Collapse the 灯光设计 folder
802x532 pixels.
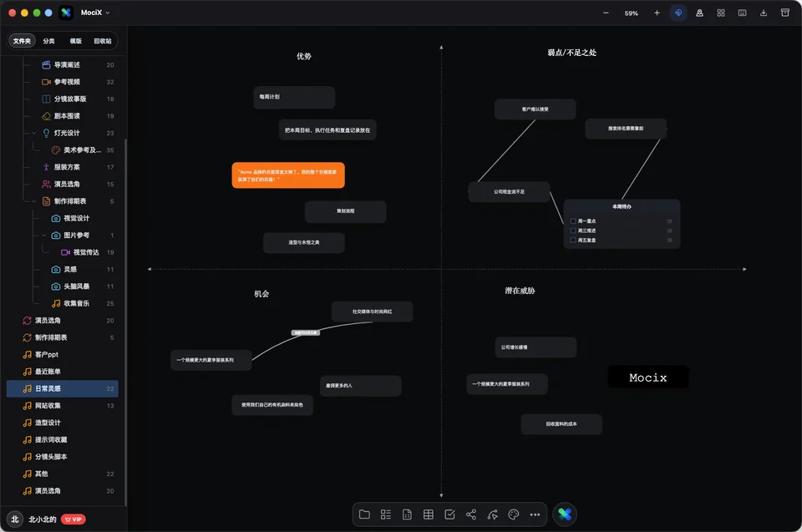tap(34, 133)
